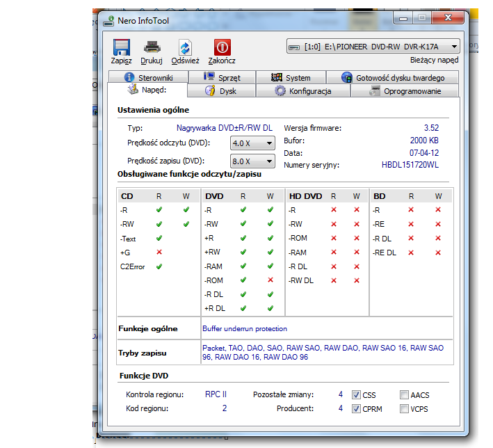Click the Zapisz floppy disk icon
The width and height of the screenshot is (493, 448).
coord(122,47)
